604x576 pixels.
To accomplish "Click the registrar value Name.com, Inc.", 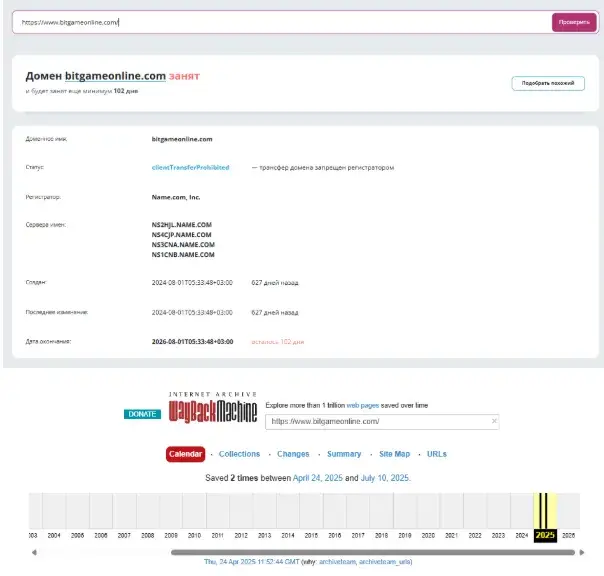I will coord(176,197).
